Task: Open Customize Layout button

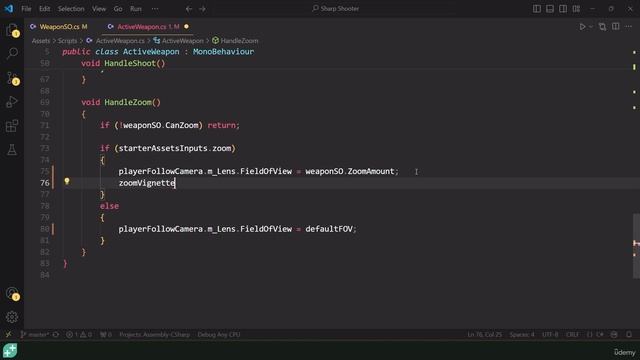Action: pos(576,9)
